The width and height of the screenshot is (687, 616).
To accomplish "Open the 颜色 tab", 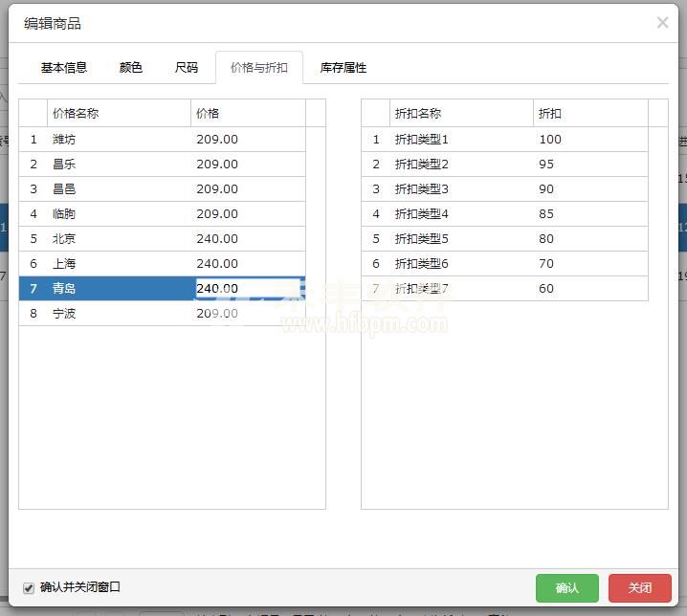I will (131, 68).
